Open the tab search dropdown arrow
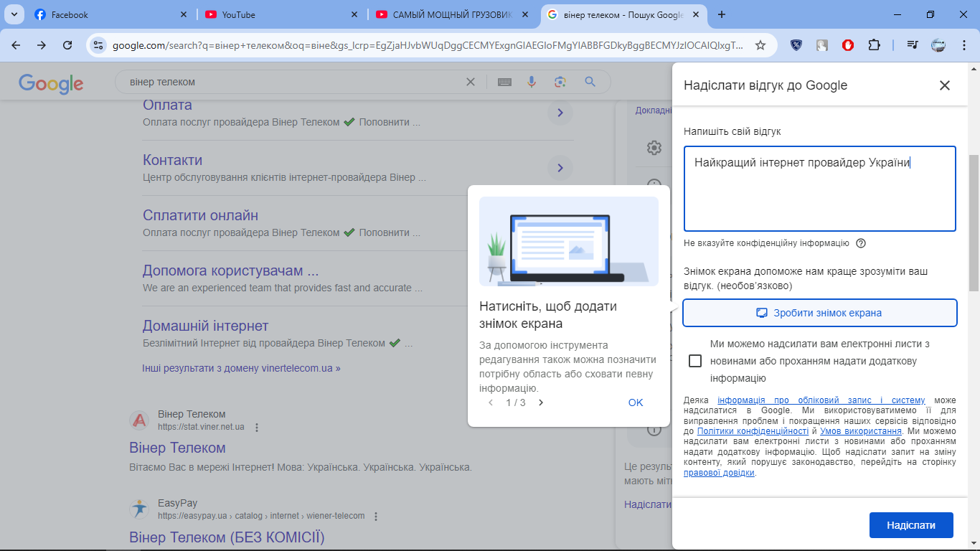 point(14,14)
